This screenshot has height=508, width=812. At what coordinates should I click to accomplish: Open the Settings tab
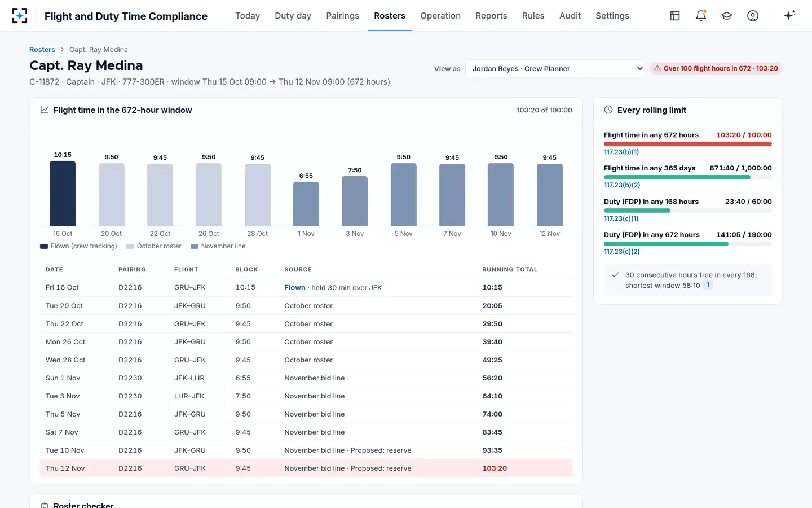(612, 16)
